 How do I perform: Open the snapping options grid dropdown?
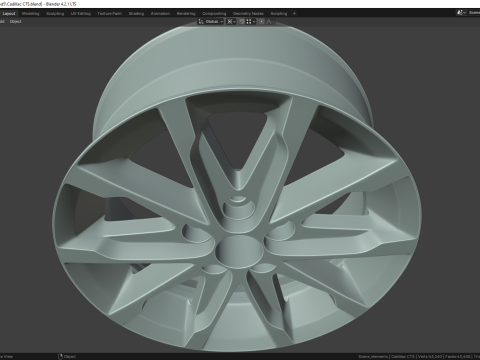[x=251, y=22]
